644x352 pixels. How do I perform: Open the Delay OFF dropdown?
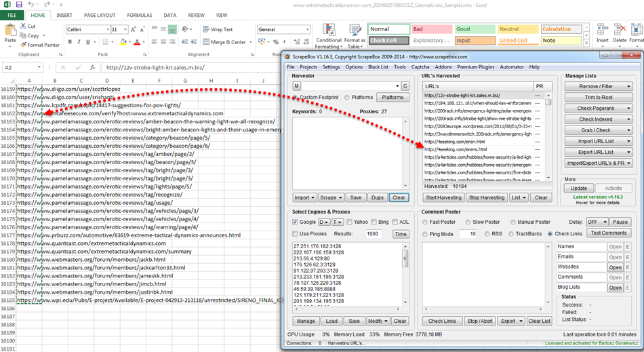click(597, 222)
